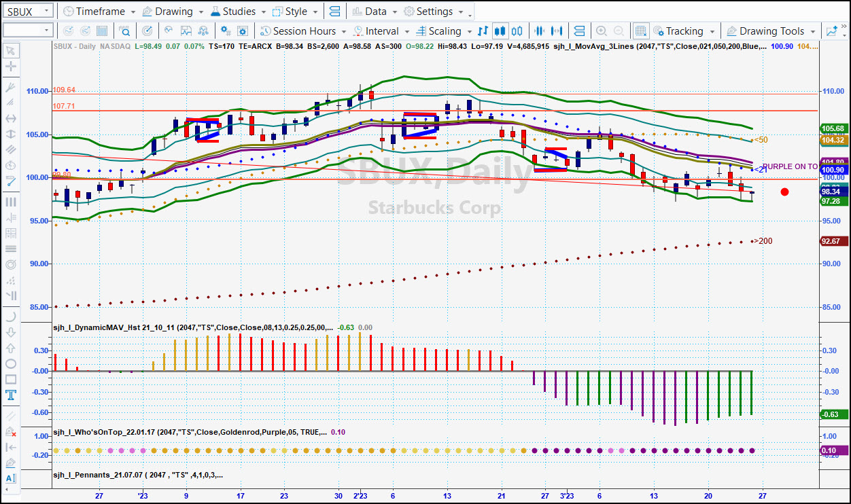Open the Settings menu
The image size is (851, 504).
tap(432, 12)
